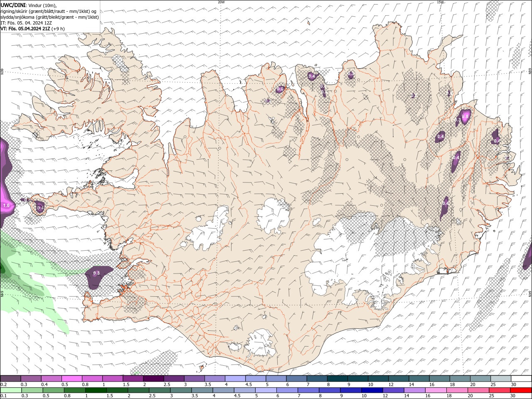The height and width of the screenshot is (399, 532).
Task: Click the 15W longitude label
Action: (440, 2)
